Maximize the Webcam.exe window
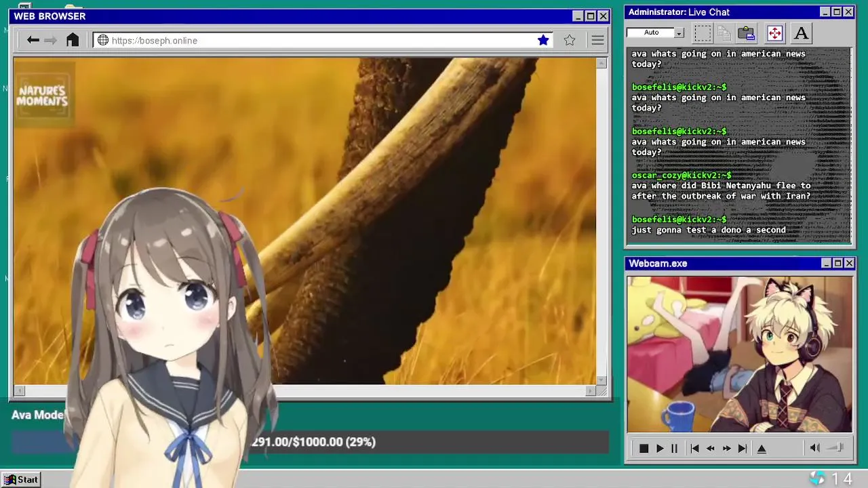This screenshot has width=868, height=488. [837, 264]
